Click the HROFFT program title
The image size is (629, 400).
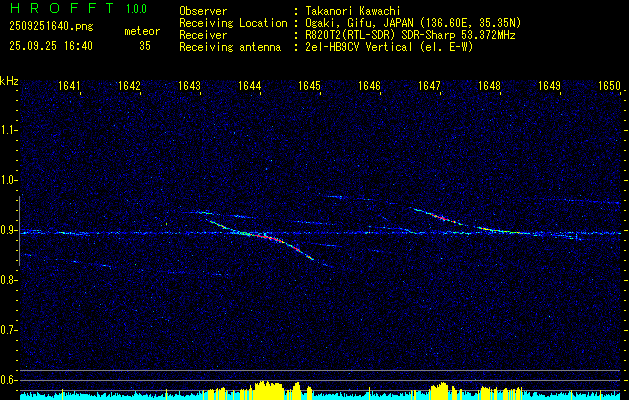coord(63,8)
